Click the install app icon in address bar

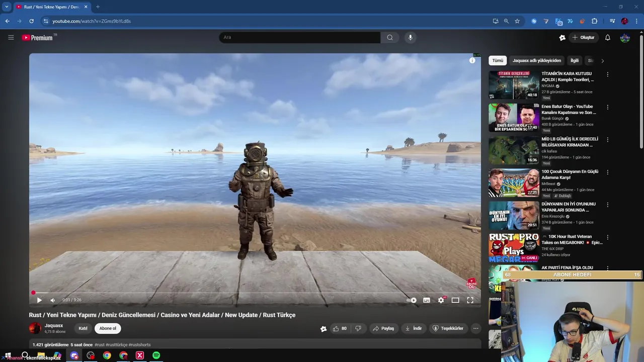tap(496, 21)
